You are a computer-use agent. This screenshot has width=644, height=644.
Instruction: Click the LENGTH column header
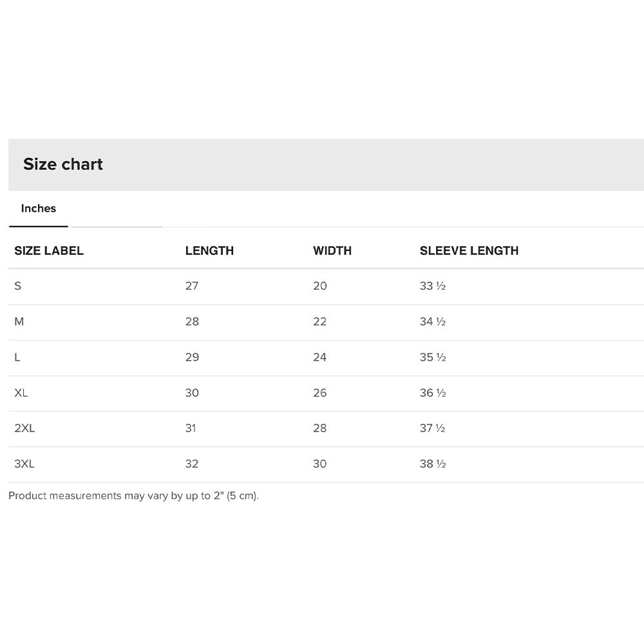[209, 251]
